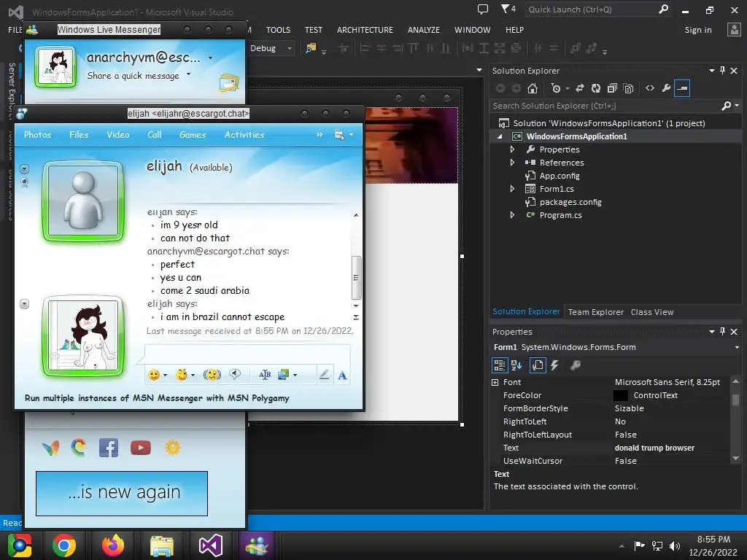747x560 pixels.
Task: Show more chat toolbar options chevron
Action: [320, 135]
